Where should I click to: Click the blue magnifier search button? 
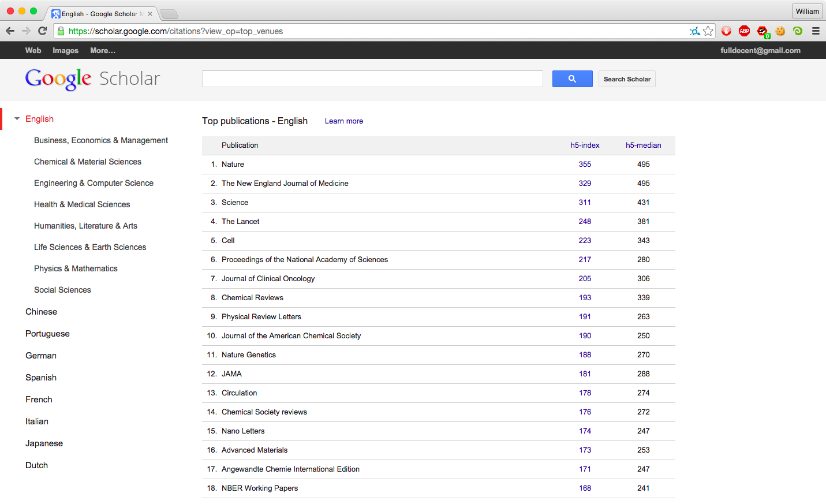click(572, 79)
